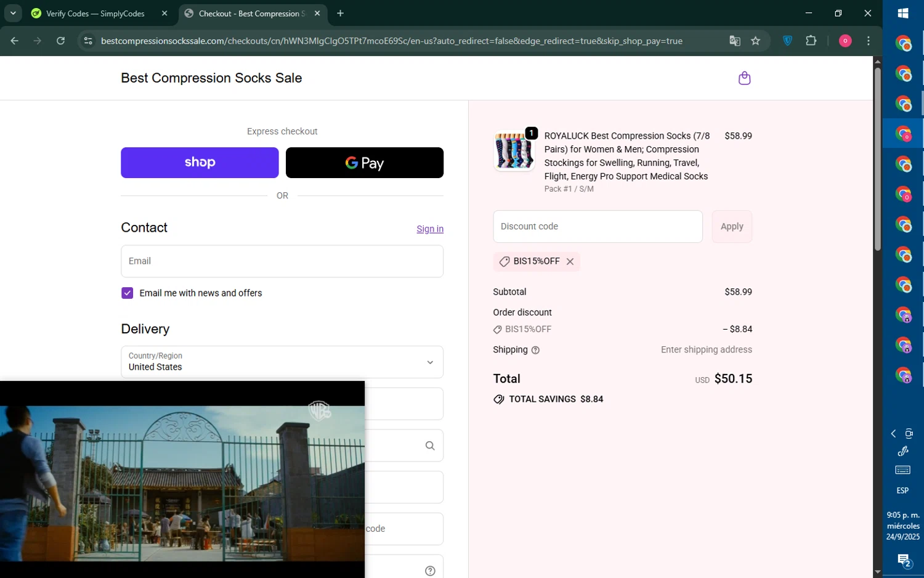Screen dimensions: 924x578
Task: Open the touch keyboard tray icon
Action: click(x=903, y=470)
